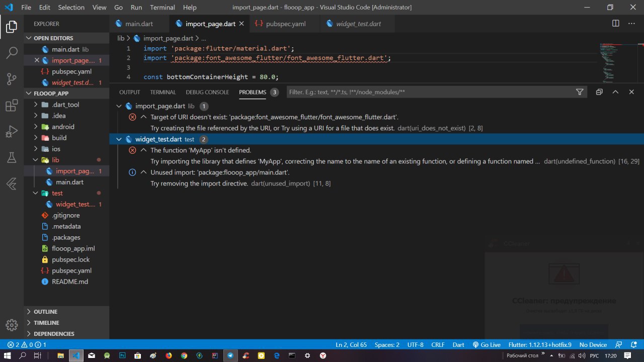Collapse the Unused import message details

coord(144,172)
